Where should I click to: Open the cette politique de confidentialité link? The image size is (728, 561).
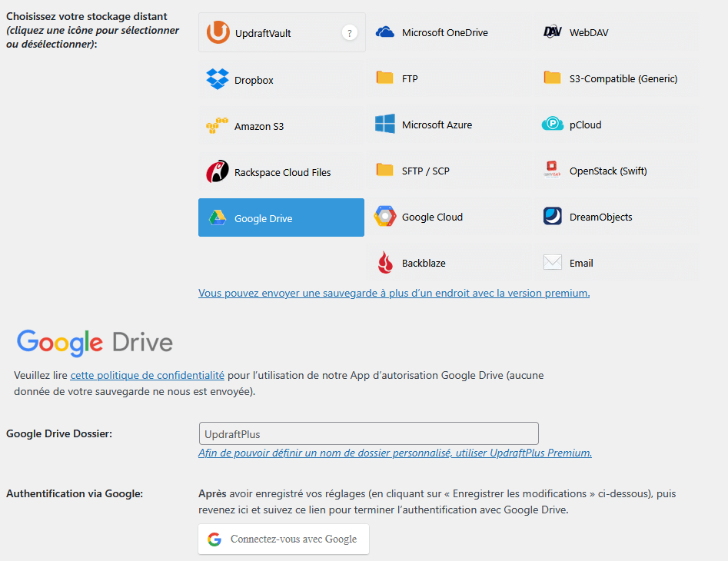tap(147, 375)
